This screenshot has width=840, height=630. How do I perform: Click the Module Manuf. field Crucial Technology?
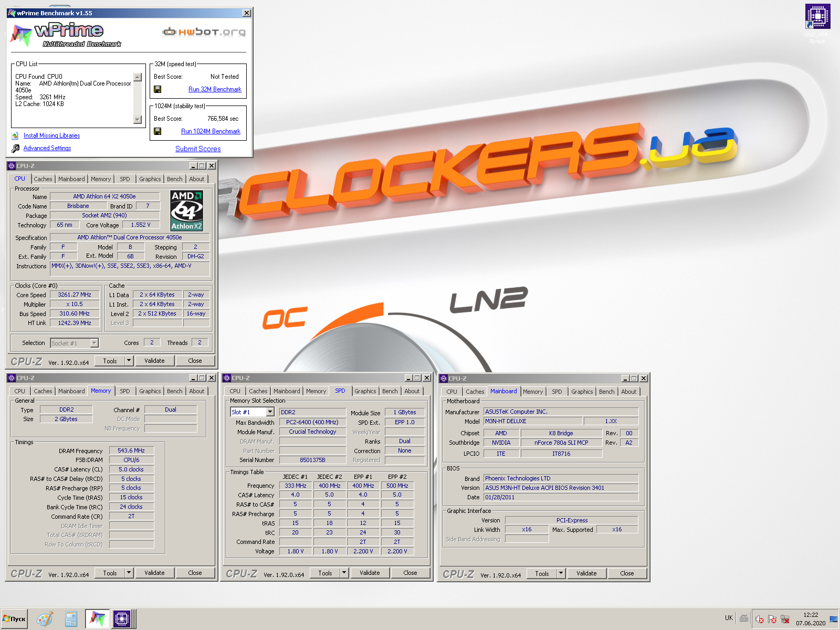point(312,432)
